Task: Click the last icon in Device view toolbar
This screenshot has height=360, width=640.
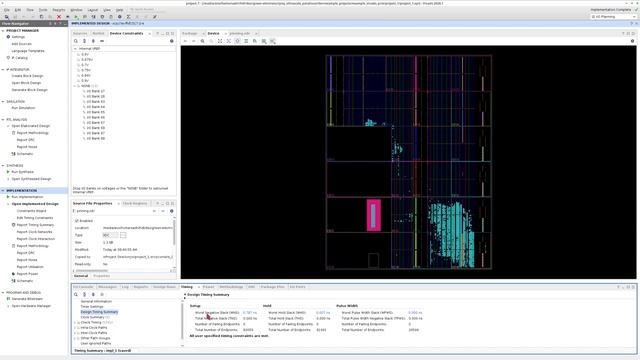Action: click(x=273, y=41)
